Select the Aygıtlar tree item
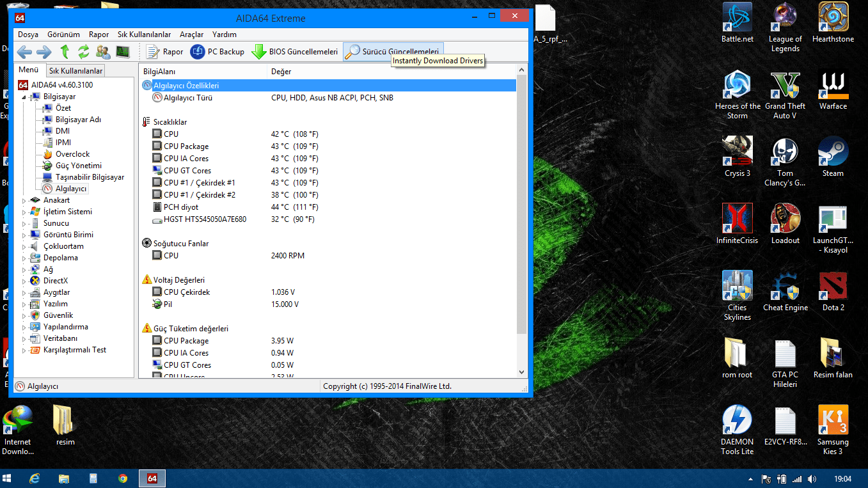Screen dimensions: 868x488 click(56, 292)
